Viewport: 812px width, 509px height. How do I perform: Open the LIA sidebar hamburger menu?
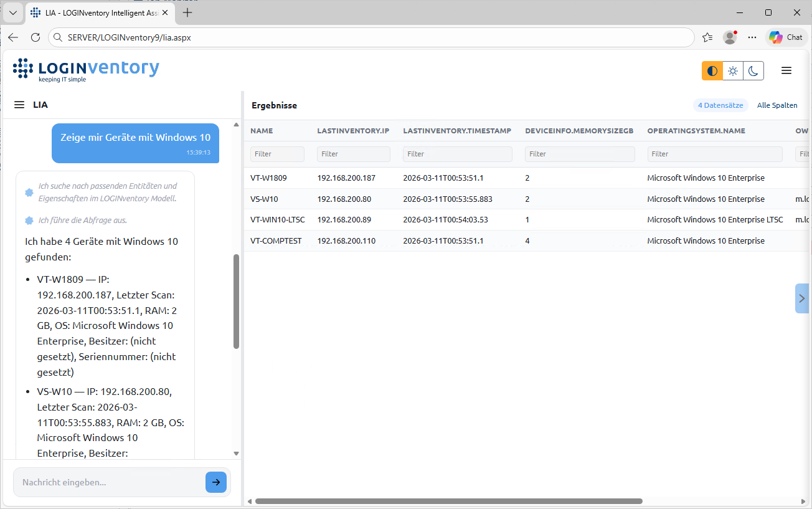[19, 105]
